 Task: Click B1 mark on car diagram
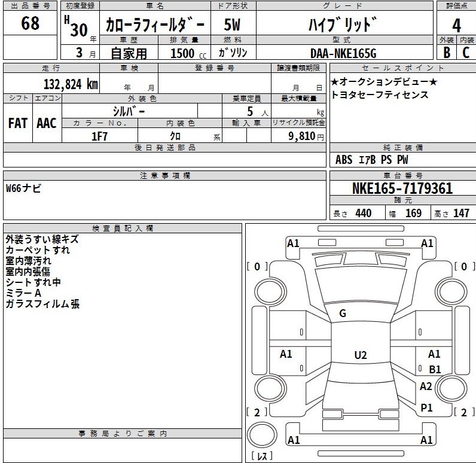point(435,370)
